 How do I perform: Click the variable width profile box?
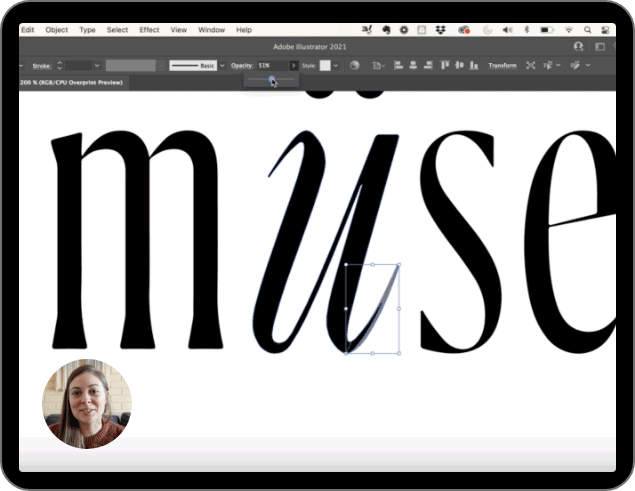(131, 65)
